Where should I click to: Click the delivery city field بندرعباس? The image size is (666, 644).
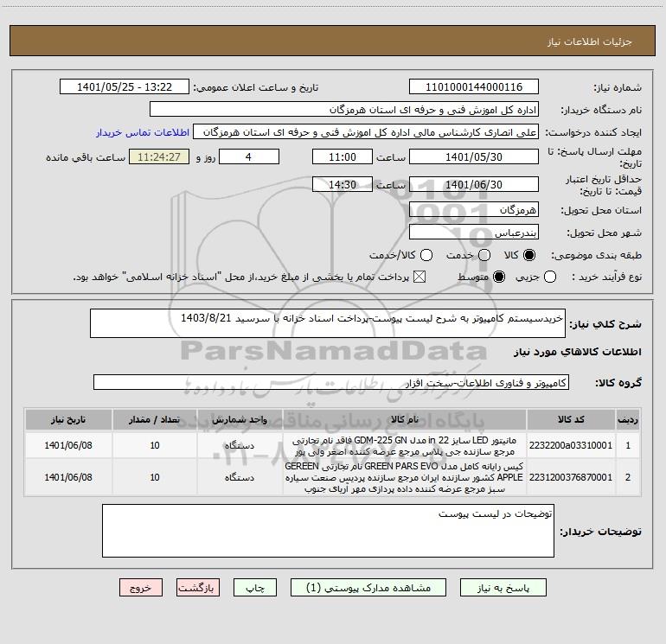(474, 233)
